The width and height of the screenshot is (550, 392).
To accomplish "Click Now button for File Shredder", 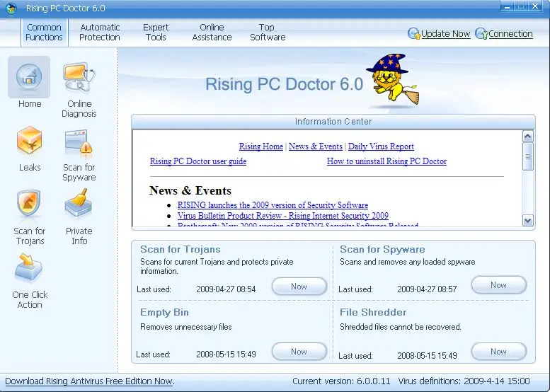I will click(499, 352).
